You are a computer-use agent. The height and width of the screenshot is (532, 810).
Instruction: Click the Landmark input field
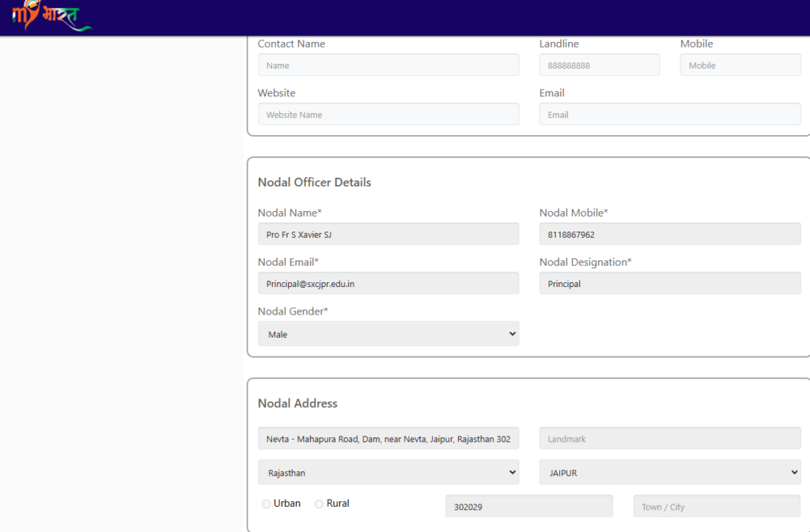tap(670, 439)
